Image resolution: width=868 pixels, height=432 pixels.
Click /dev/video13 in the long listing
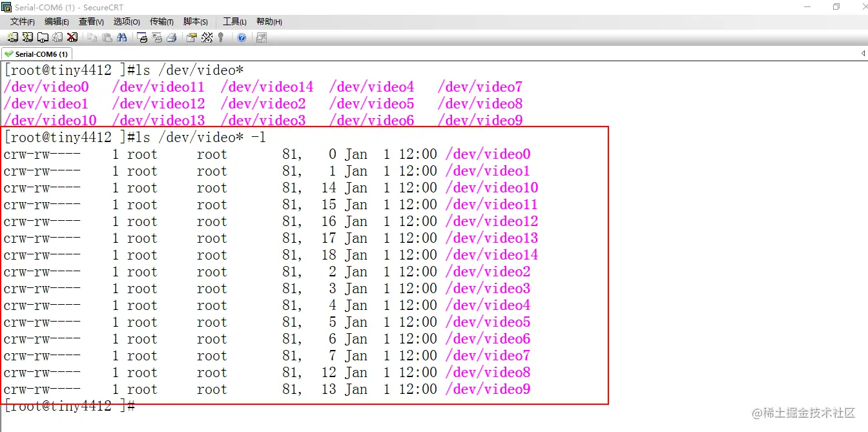[x=491, y=238]
